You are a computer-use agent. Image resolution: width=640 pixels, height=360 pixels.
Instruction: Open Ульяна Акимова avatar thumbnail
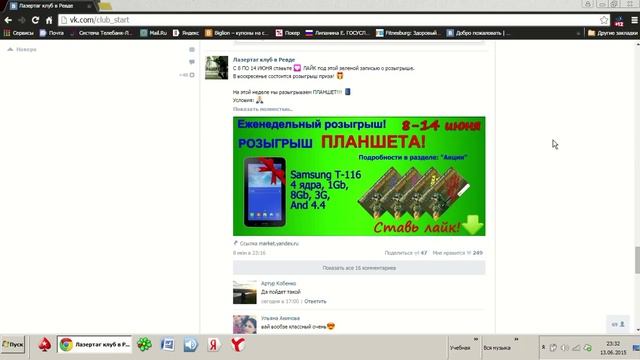point(244,324)
